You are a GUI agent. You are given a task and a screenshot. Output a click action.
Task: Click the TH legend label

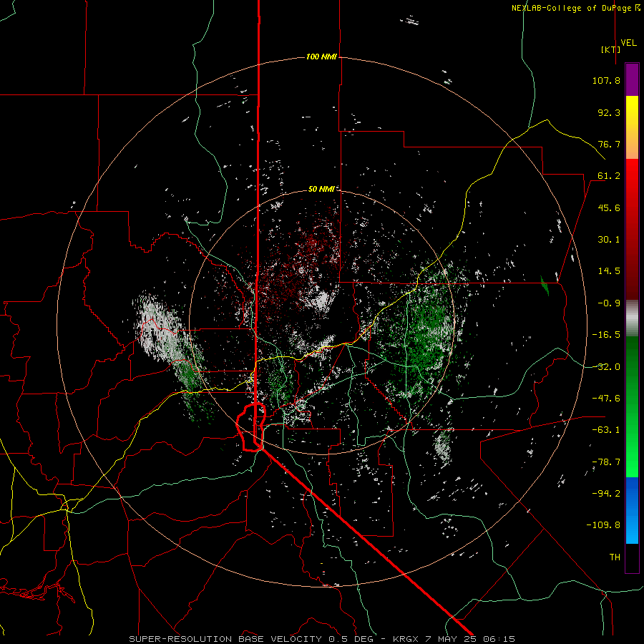coord(615,557)
